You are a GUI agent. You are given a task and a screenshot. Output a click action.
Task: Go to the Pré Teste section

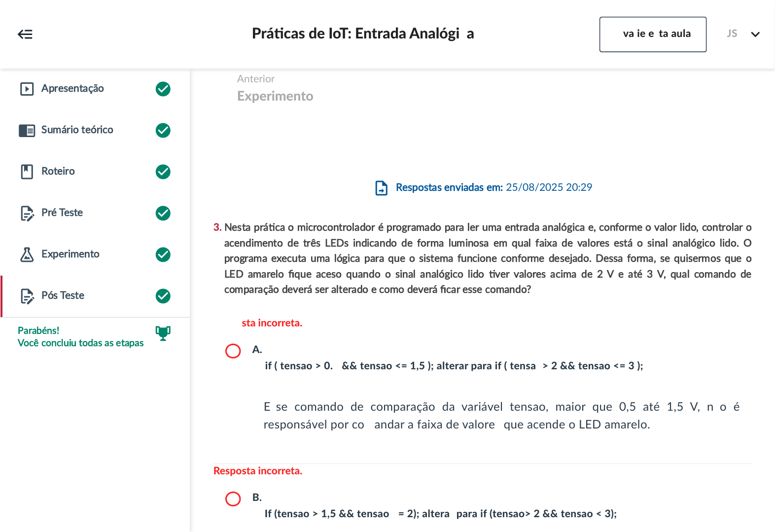coord(62,213)
